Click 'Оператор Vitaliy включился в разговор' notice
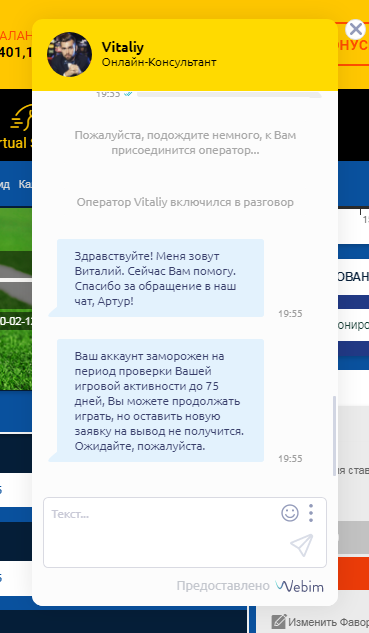This screenshot has width=369, height=633. click(x=185, y=202)
